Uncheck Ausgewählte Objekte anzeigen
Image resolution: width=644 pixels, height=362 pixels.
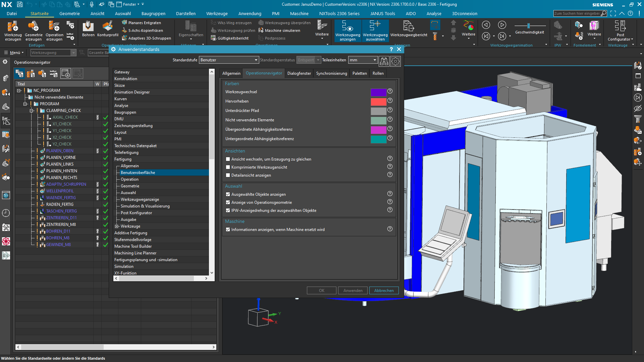(x=228, y=194)
